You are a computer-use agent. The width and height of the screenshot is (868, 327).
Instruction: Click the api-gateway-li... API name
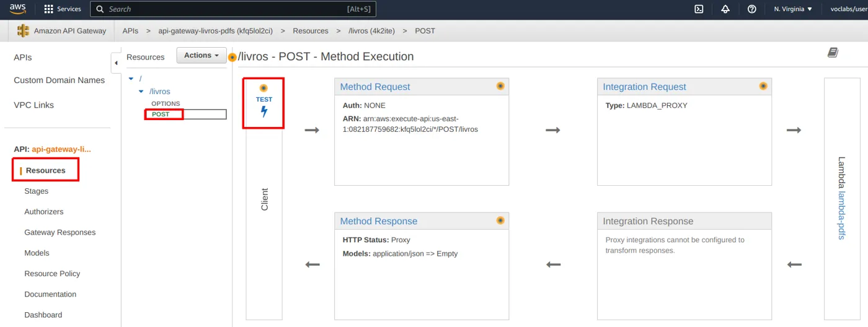61,149
